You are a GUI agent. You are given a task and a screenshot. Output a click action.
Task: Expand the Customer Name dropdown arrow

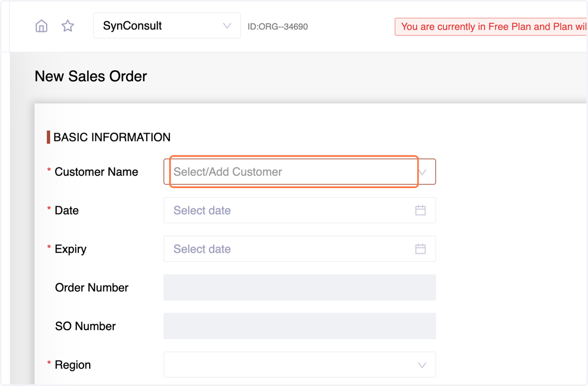(x=422, y=172)
